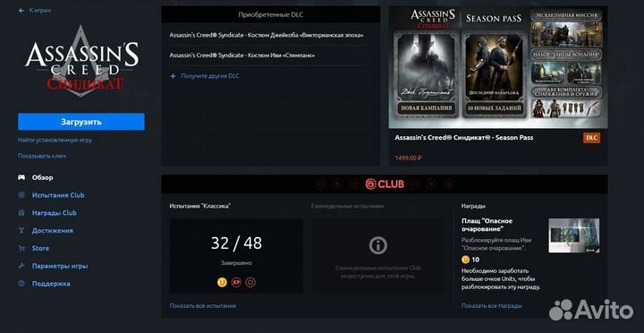Click the back arrow next to К играм
Image resolution: width=644 pixels, height=333 pixels.
(x=21, y=10)
